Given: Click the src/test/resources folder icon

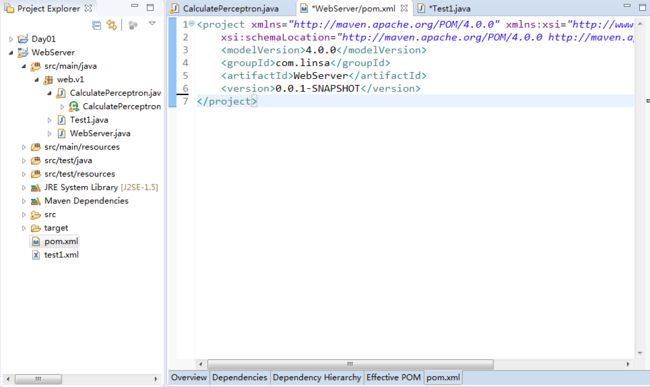Looking at the screenshot, I should (36, 174).
